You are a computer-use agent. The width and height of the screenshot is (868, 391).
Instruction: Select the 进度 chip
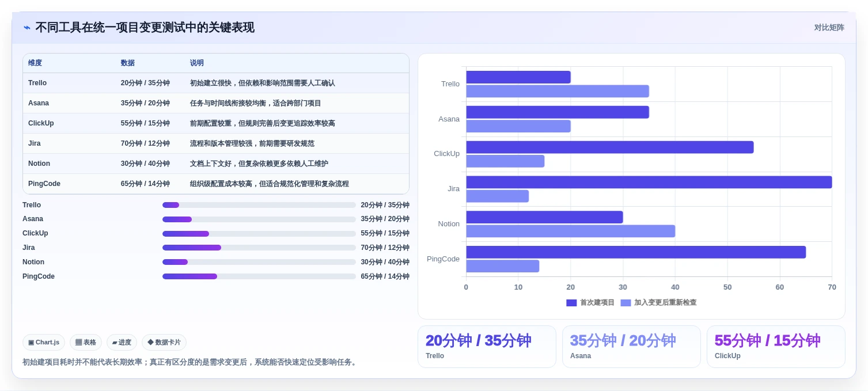[122, 342]
